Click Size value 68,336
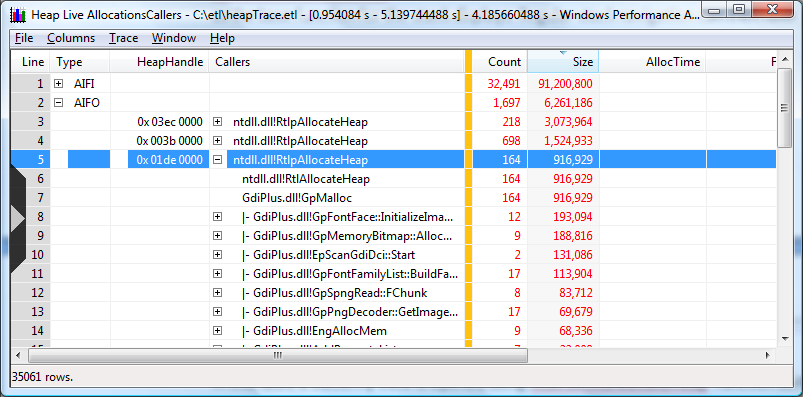This screenshot has height=397, width=803. point(576,330)
